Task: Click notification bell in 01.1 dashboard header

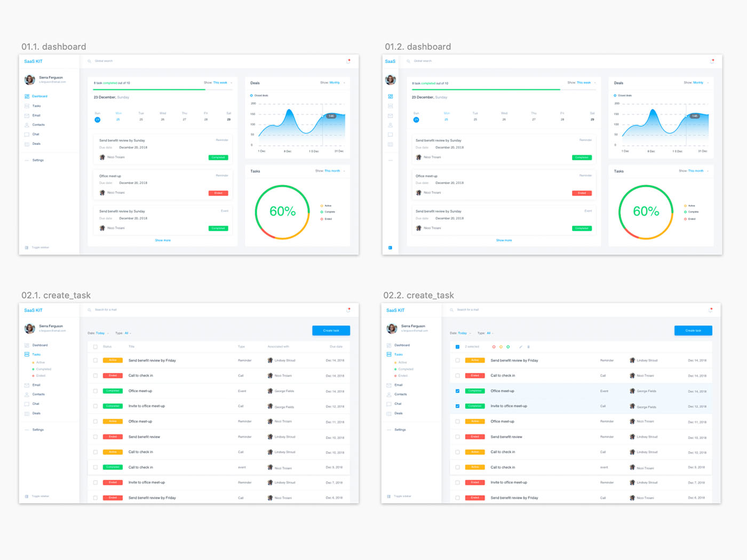Action: click(348, 61)
